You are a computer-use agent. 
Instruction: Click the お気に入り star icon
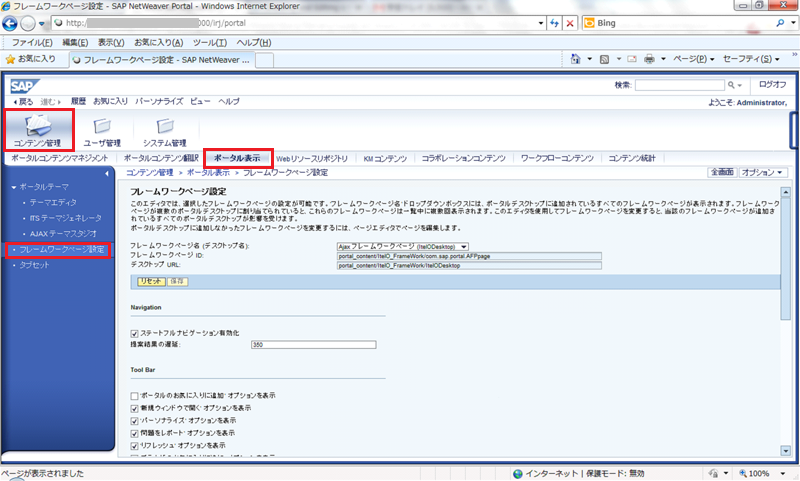(x=10, y=59)
